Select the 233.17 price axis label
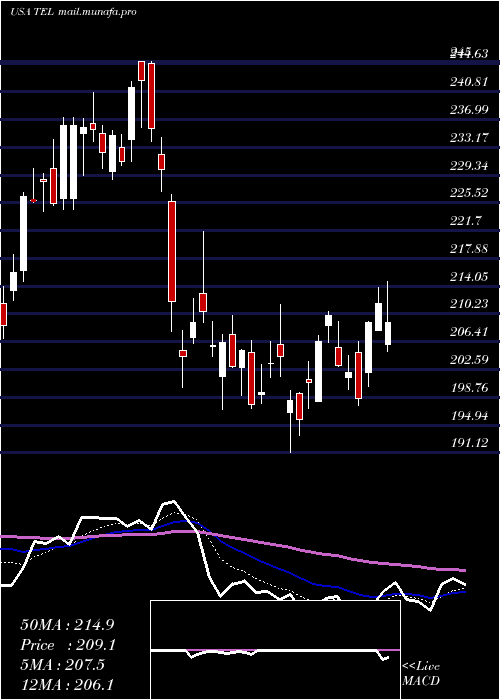The width and height of the screenshot is (500, 700). pos(469,138)
